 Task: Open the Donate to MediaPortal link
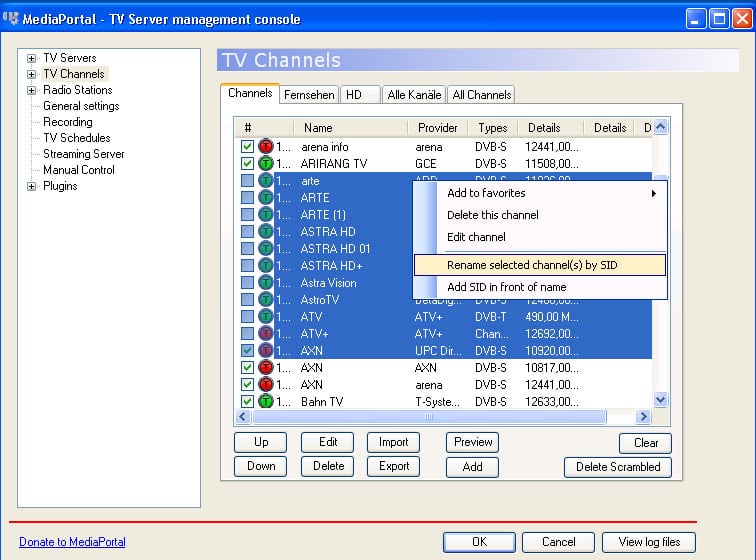(x=72, y=542)
